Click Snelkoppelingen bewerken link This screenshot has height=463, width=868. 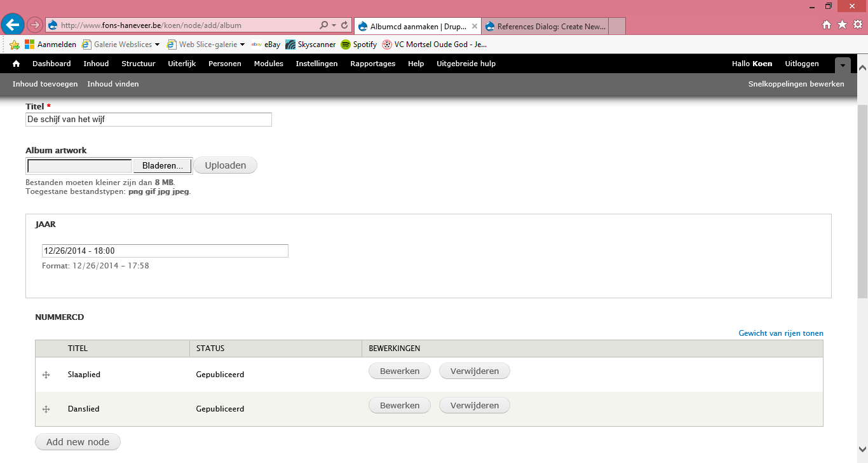796,84
